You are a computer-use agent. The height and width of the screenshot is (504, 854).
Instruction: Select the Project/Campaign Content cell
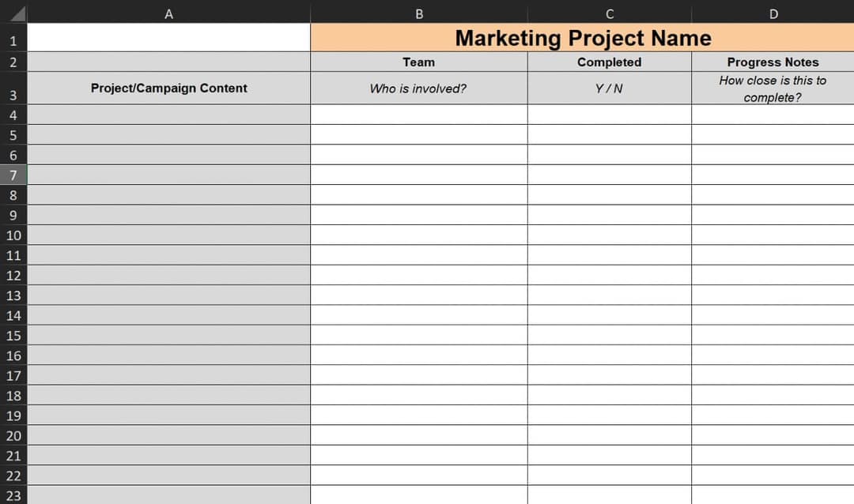point(168,88)
